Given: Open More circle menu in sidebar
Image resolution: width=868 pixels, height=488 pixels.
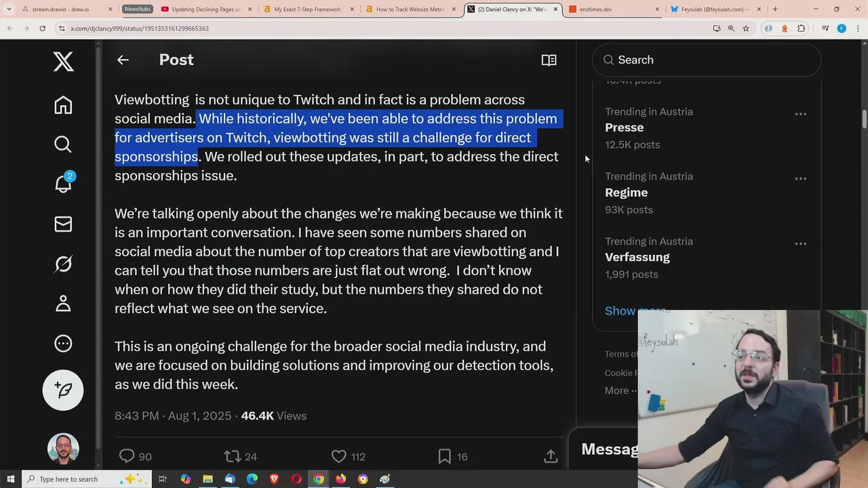Looking at the screenshot, I should point(63,343).
